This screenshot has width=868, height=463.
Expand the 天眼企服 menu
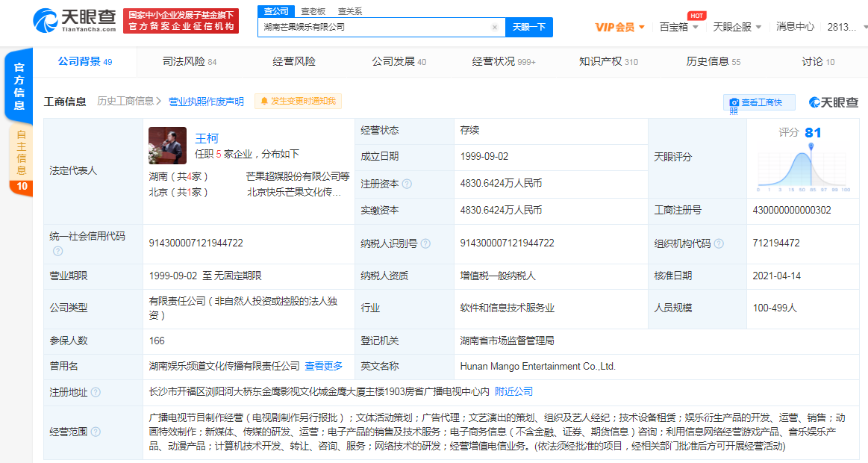pyautogui.click(x=737, y=27)
